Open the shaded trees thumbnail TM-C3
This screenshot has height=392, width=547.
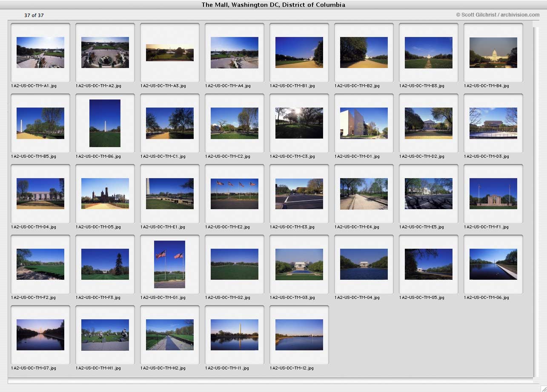coord(299,123)
